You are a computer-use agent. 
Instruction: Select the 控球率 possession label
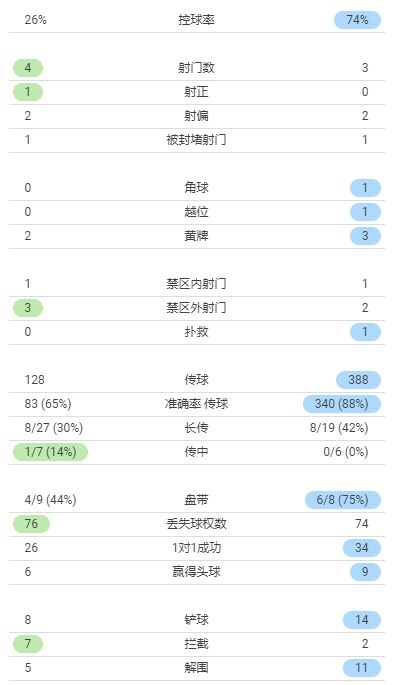(x=196, y=20)
